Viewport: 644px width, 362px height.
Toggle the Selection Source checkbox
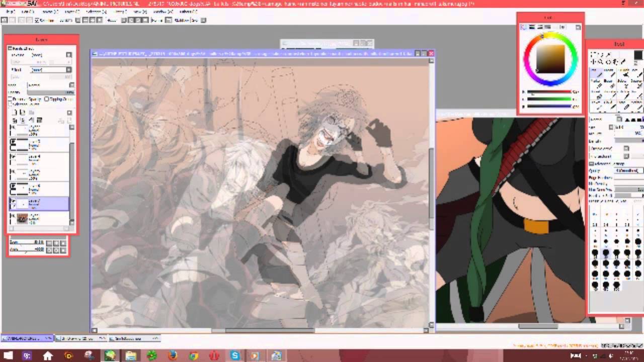10,104
